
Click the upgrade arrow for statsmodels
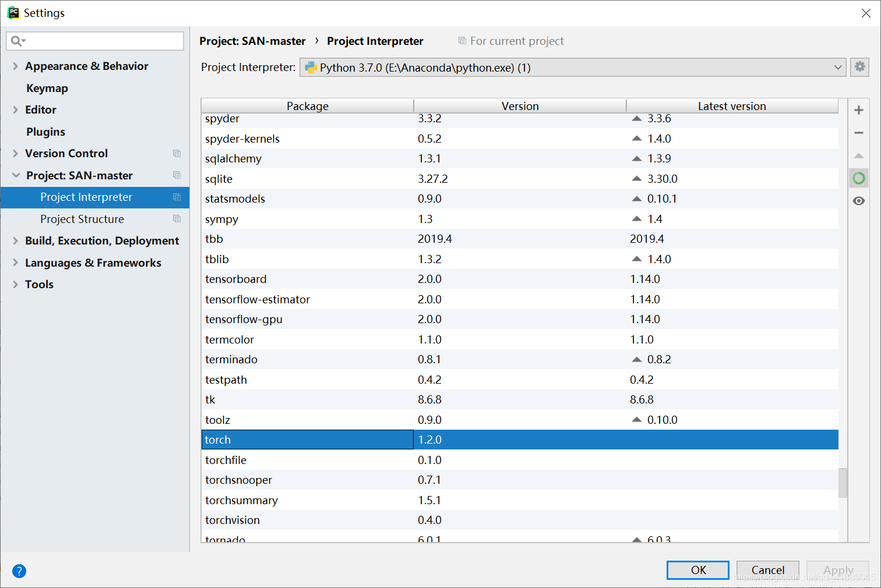637,199
